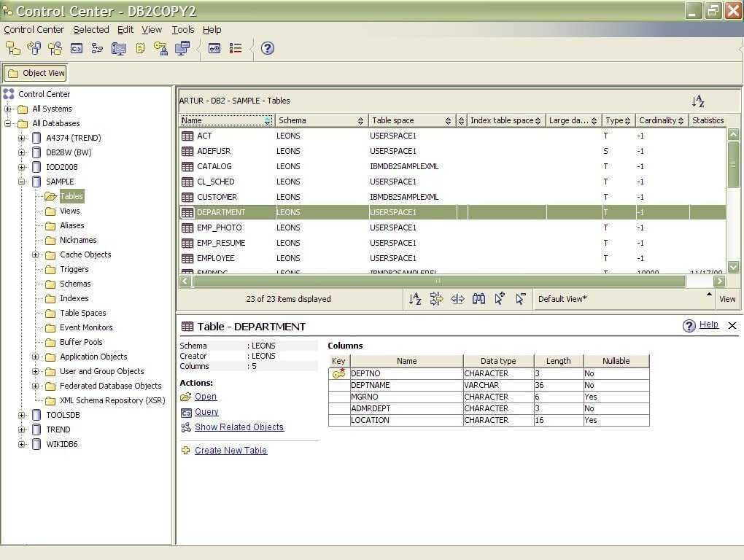The width and height of the screenshot is (744, 560).
Task: Open the View menu in the menu bar
Action: coord(152,29)
